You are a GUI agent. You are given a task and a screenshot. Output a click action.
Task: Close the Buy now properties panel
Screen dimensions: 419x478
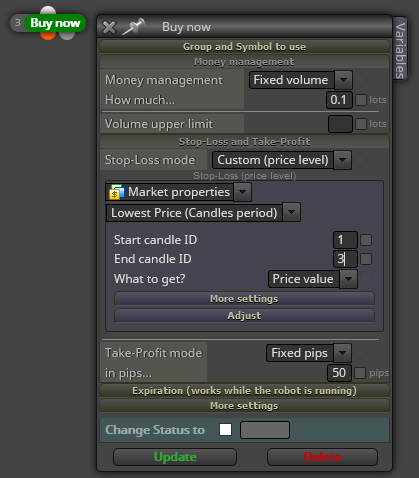pos(109,27)
